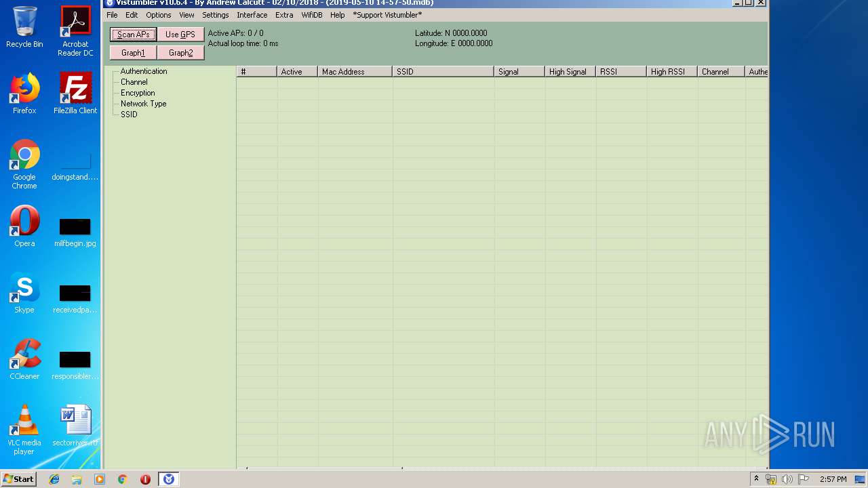868x488 pixels.
Task: Select Authentication in the tree
Action: click(x=144, y=71)
